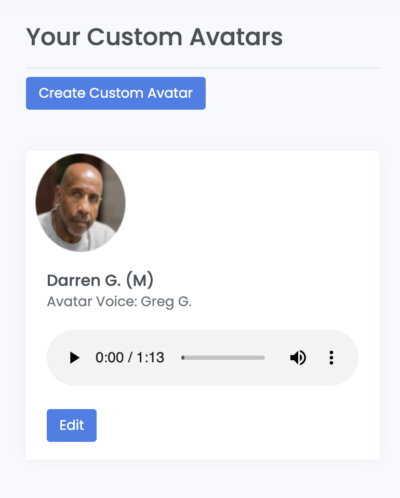Click empty white space inside avatar card
The image size is (400, 498).
click(x=253, y=217)
